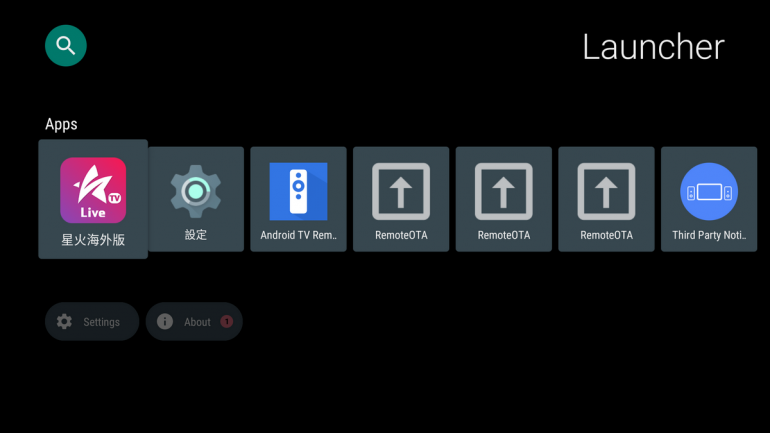Open the first RemoteOTA app tile
This screenshot has width=770, height=433.
(x=401, y=199)
